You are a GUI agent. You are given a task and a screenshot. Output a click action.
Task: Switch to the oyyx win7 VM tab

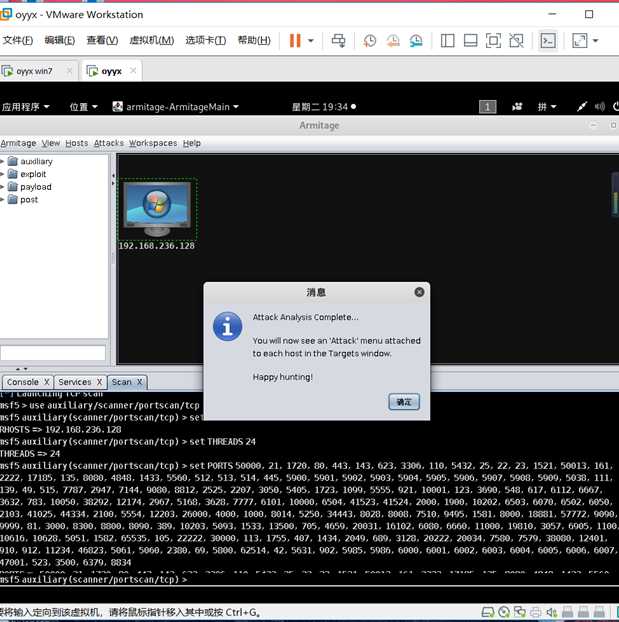pos(34,71)
